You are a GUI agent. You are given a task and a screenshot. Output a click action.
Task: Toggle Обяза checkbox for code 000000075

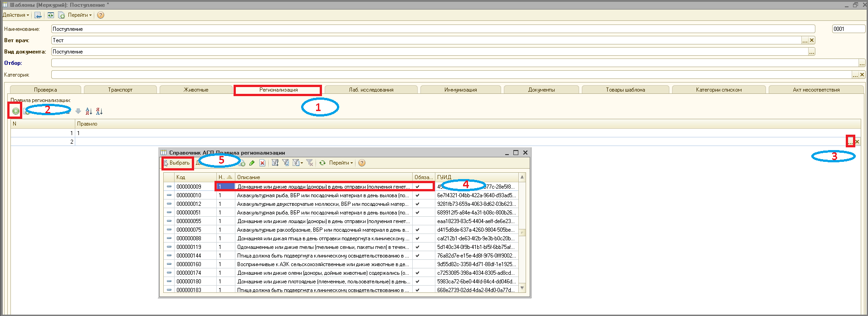click(417, 230)
